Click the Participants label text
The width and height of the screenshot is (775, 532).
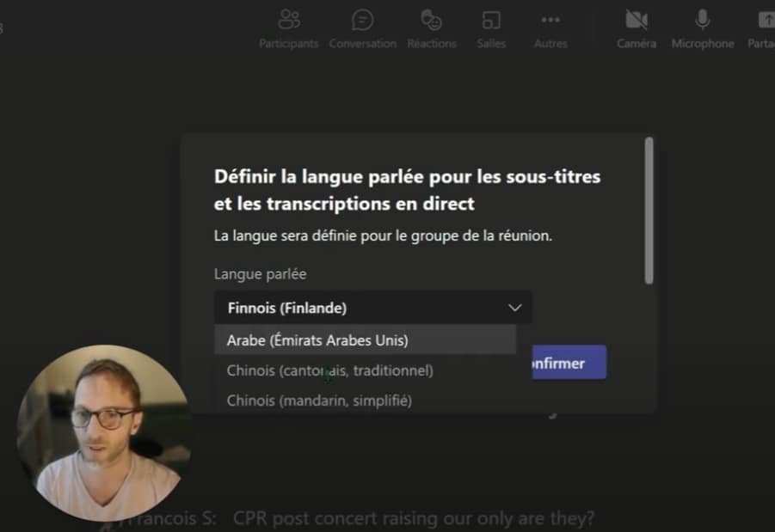pyautogui.click(x=289, y=44)
